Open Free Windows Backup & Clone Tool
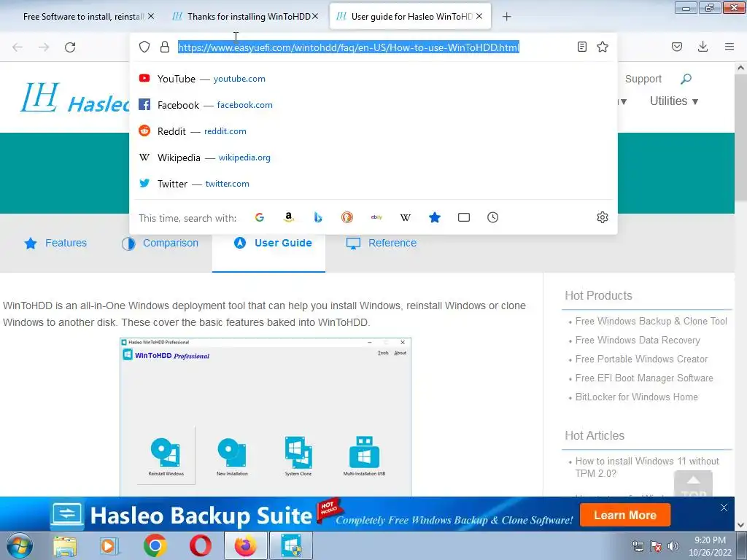The image size is (747, 560). 651,322
